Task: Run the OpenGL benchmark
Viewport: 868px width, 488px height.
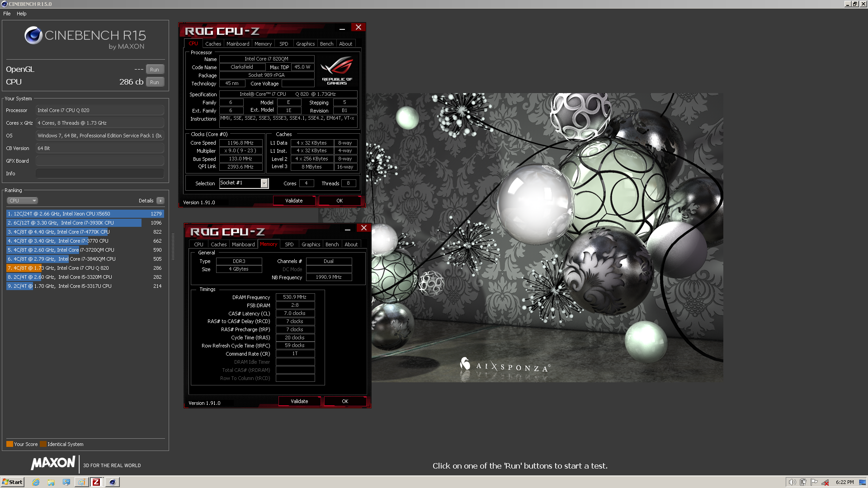Action: (155, 70)
